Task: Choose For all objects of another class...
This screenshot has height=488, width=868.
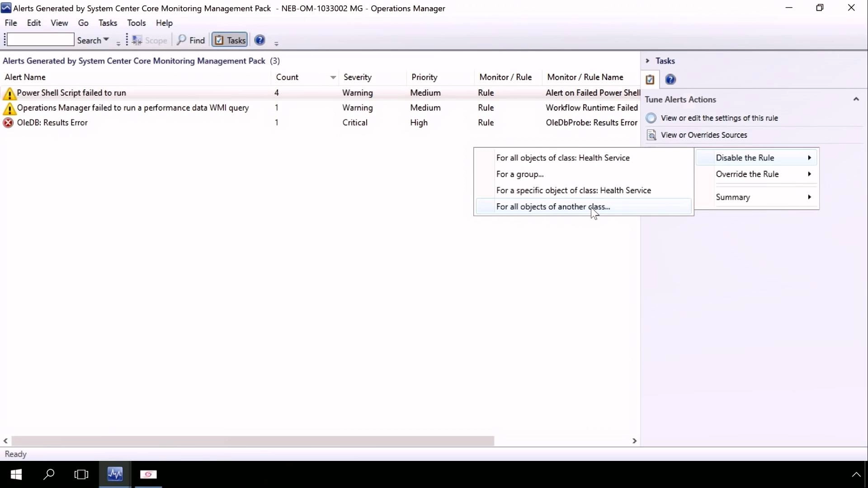Action: point(584,206)
